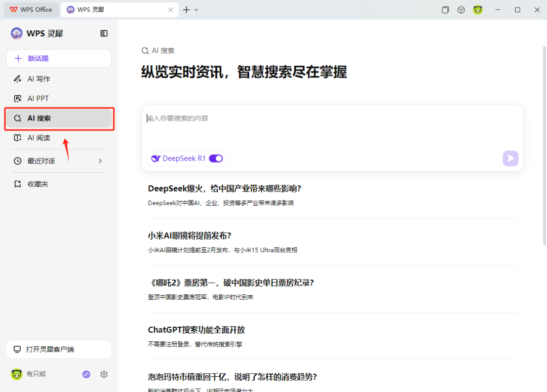Click 打开灵犀客户端 button

pos(59,349)
